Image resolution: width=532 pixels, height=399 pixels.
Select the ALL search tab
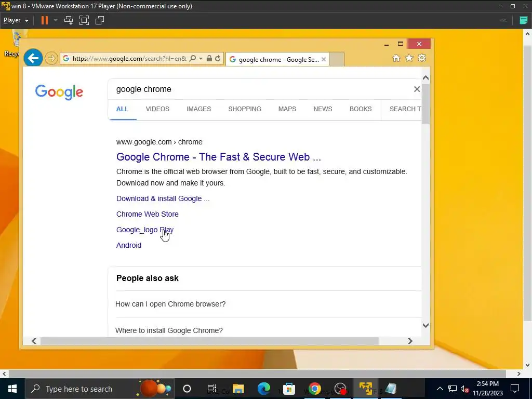point(122,109)
